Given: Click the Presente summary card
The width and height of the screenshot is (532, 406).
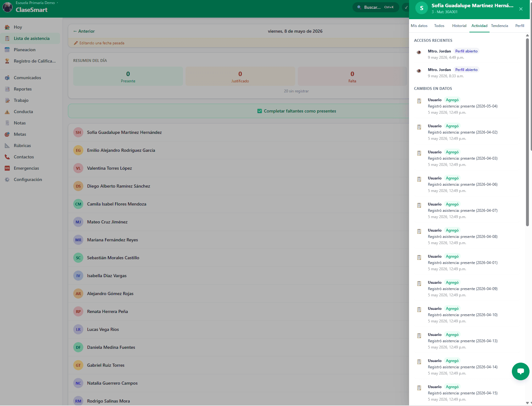Looking at the screenshot, I should pyautogui.click(x=128, y=76).
